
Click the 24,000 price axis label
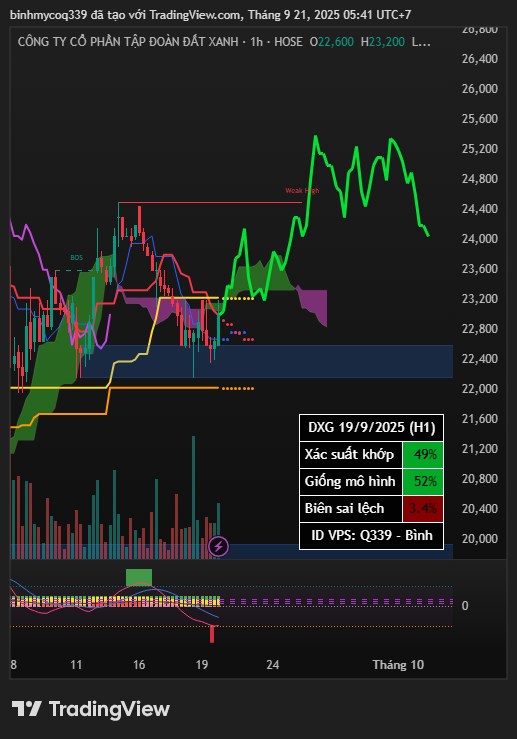coord(479,239)
